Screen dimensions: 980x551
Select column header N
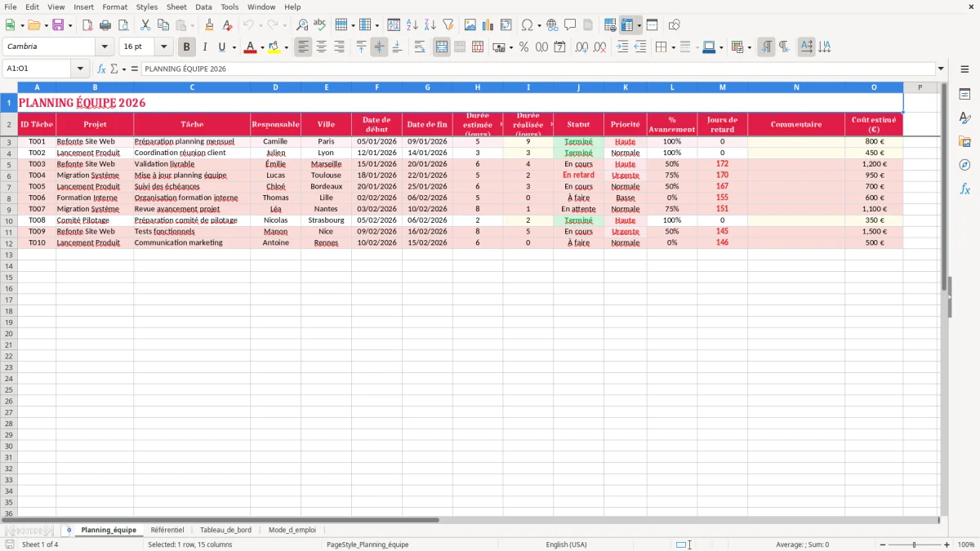coord(796,87)
